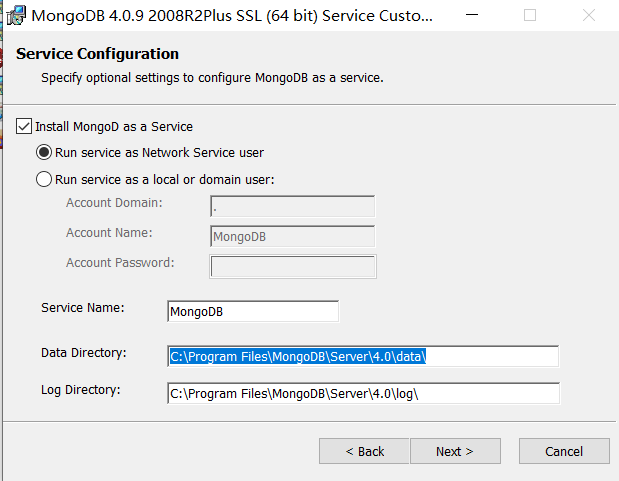Click the 'Data Directory:' label
The width and height of the screenshot is (619, 481).
(84, 353)
